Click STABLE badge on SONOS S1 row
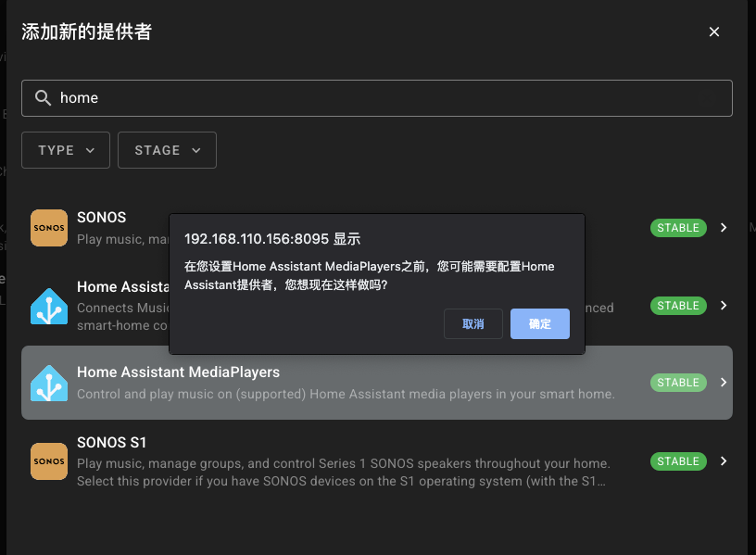The width and height of the screenshot is (756, 555). [x=678, y=461]
